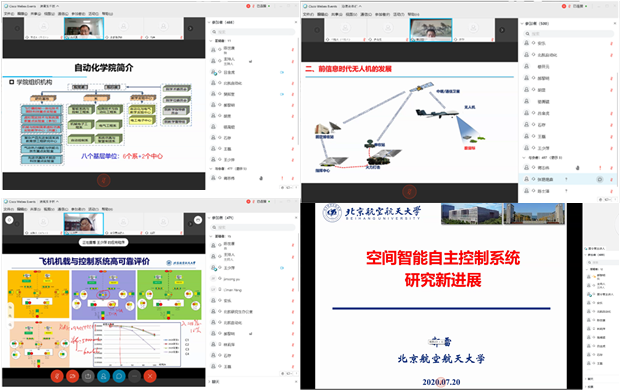Viewport: 622px width, 390px height.
Task: Open participants via the blue person button
Action: click(104, 376)
